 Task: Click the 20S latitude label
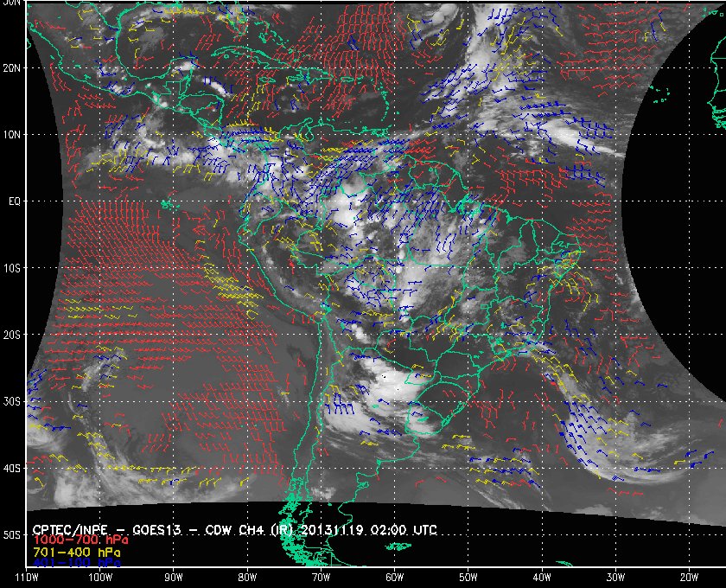(11, 335)
